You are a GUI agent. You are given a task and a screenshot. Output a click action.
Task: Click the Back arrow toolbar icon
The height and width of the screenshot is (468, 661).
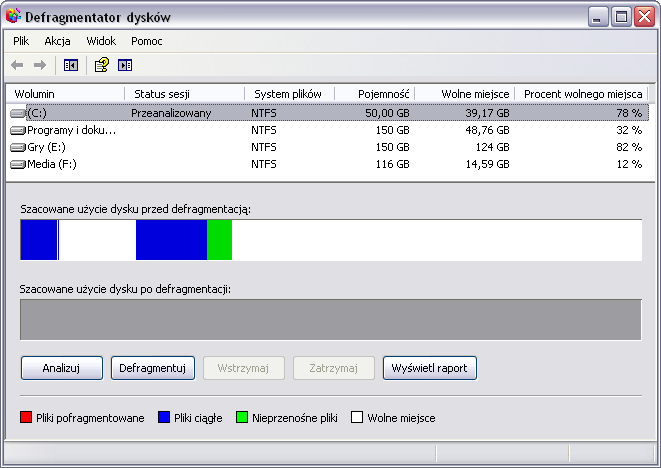click(17, 65)
